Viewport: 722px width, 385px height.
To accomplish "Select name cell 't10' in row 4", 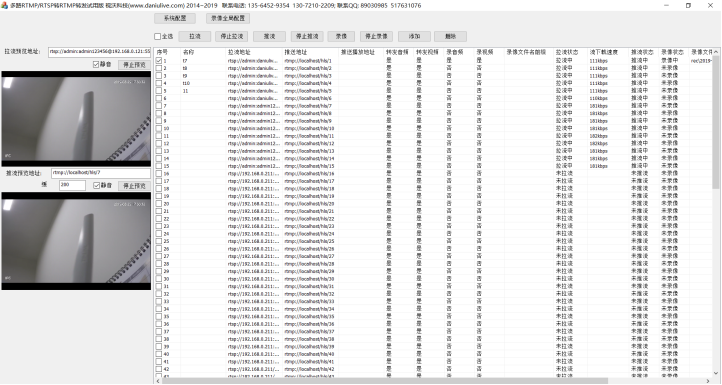I will click(x=186, y=83).
